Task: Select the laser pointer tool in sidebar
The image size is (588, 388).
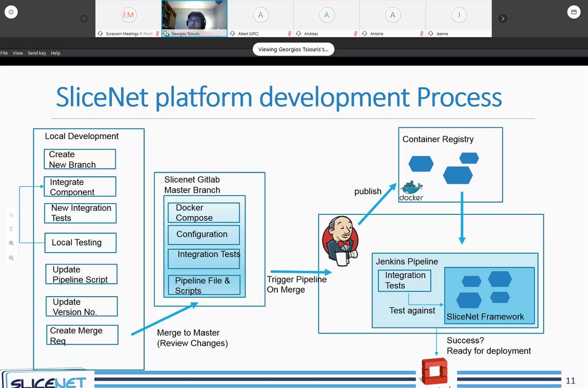Action: 11,228
